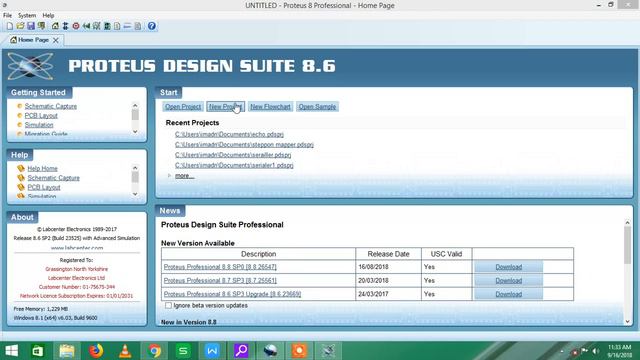Open the Gerber Viewer toolbar icon
640x360 pixels.
pos(97,26)
